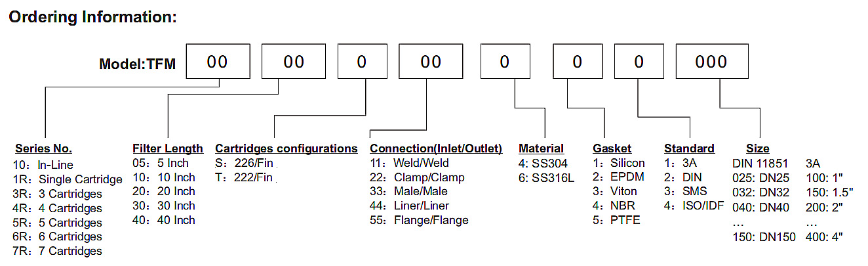Select the 000 size code box
The height and width of the screenshot is (266, 868).
coord(711,62)
